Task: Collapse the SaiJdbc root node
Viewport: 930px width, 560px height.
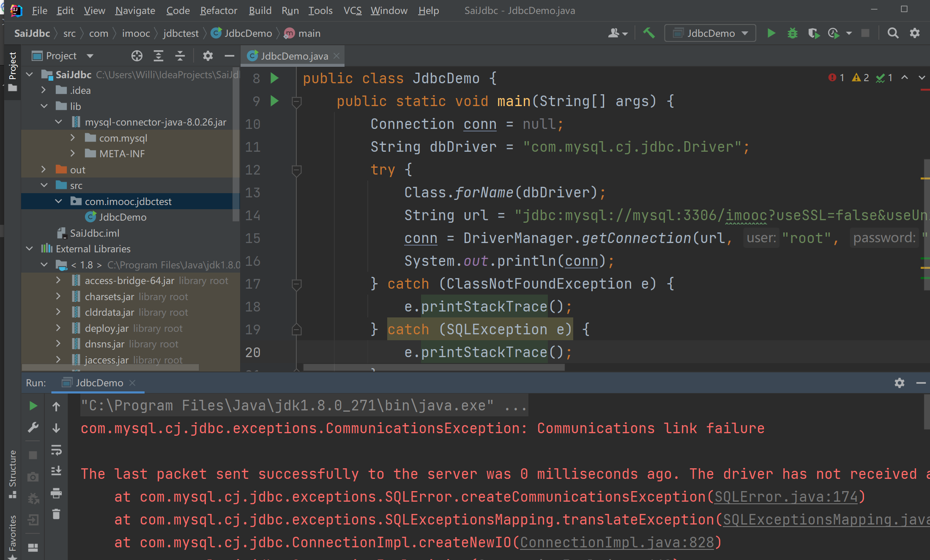Action: (30, 75)
